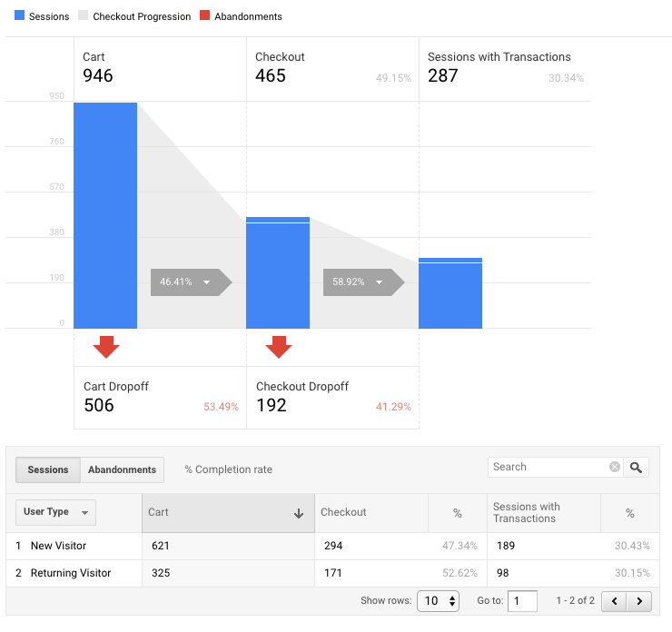
Task: Sort by the Cart column header
Action: (x=229, y=513)
